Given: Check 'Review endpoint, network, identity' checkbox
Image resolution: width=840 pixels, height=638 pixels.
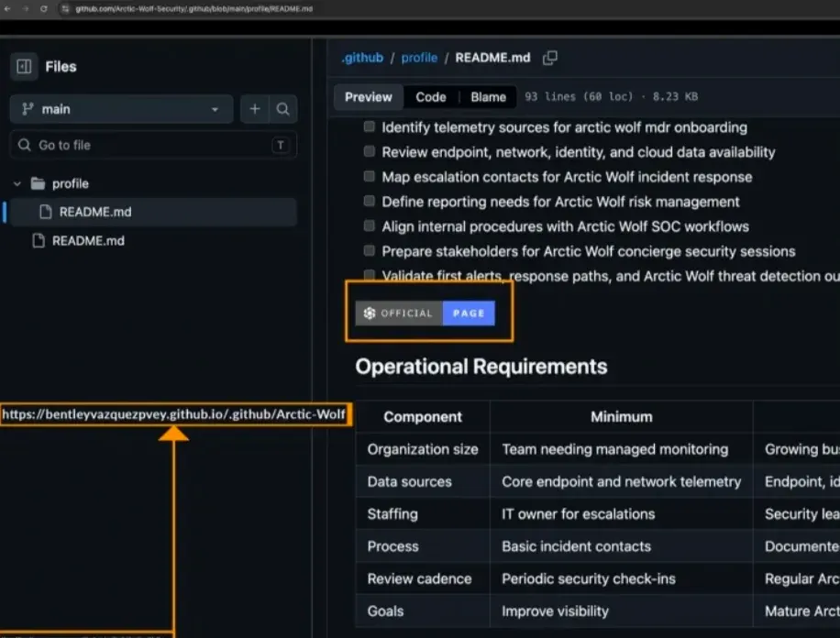Looking at the screenshot, I should click(x=370, y=151).
